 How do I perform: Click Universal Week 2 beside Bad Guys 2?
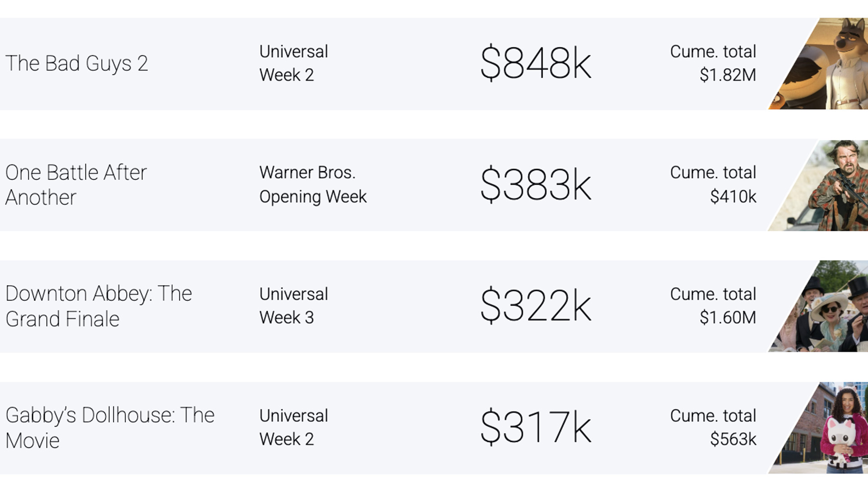293,63
